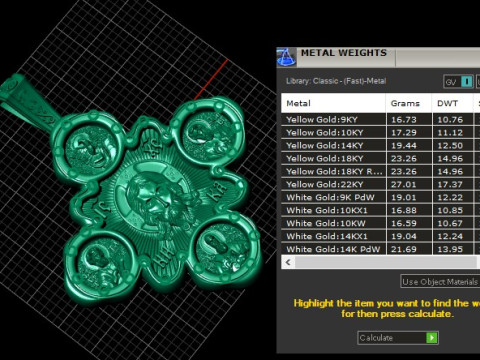Click 17.29 grams value

click(403, 133)
